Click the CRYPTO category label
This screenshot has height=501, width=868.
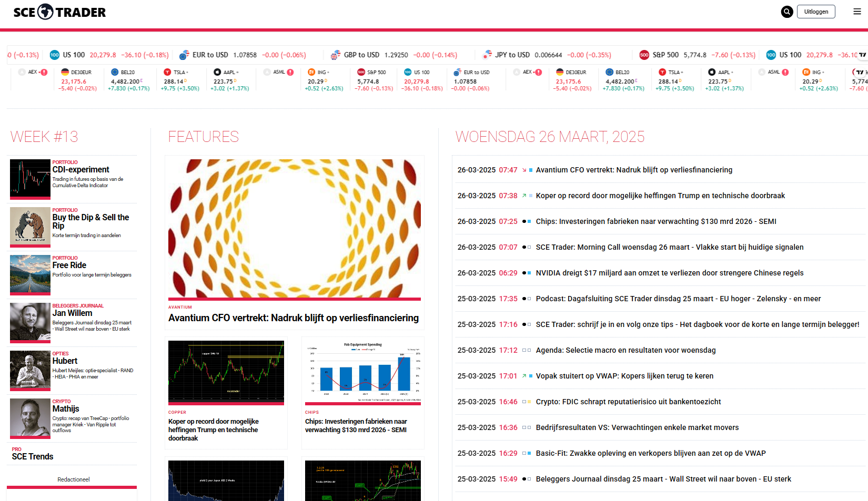tap(62, 401)
